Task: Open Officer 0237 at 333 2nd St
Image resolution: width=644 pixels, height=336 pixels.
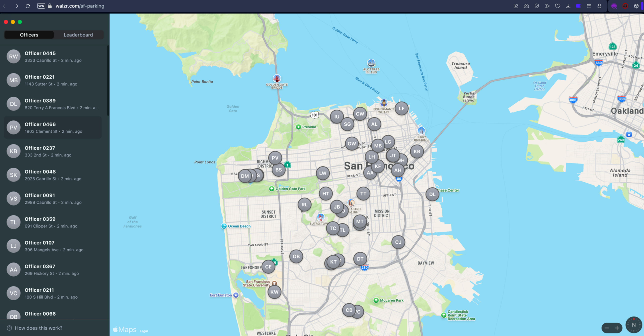Action: tap(53, 151)
